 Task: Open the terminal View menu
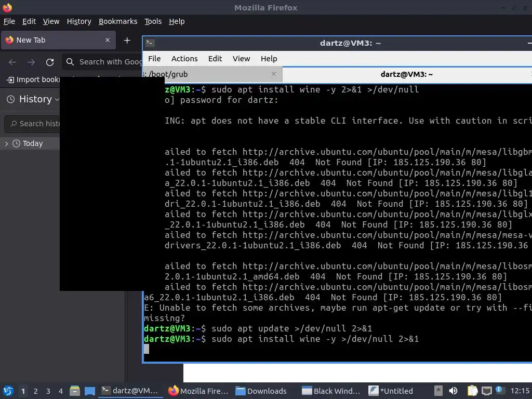pos(241,59)
